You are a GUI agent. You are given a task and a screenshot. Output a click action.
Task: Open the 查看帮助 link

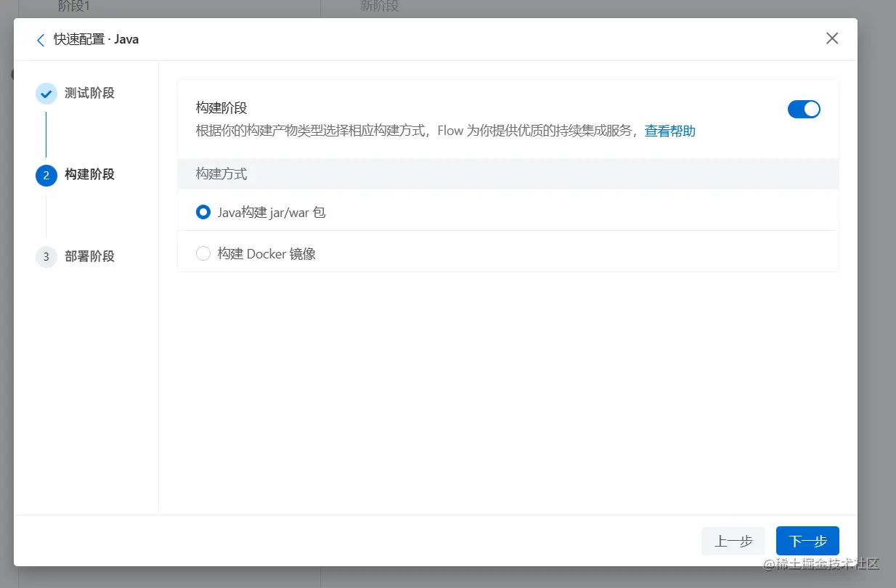(x=670, y=131)
